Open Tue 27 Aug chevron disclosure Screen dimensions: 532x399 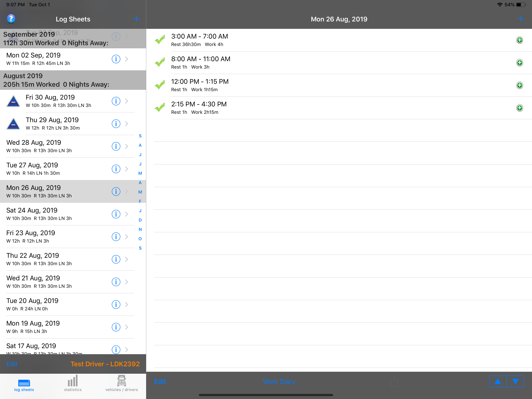tap(127, 169)
